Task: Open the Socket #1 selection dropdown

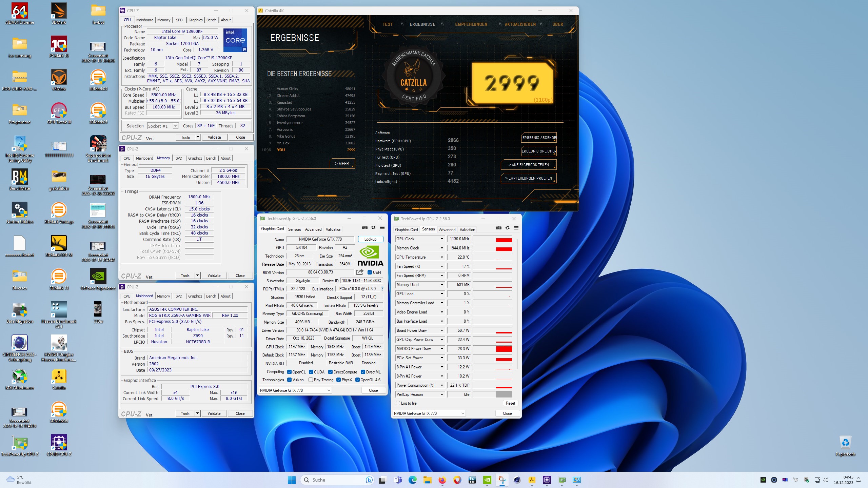Action: (x=162, y=126)
